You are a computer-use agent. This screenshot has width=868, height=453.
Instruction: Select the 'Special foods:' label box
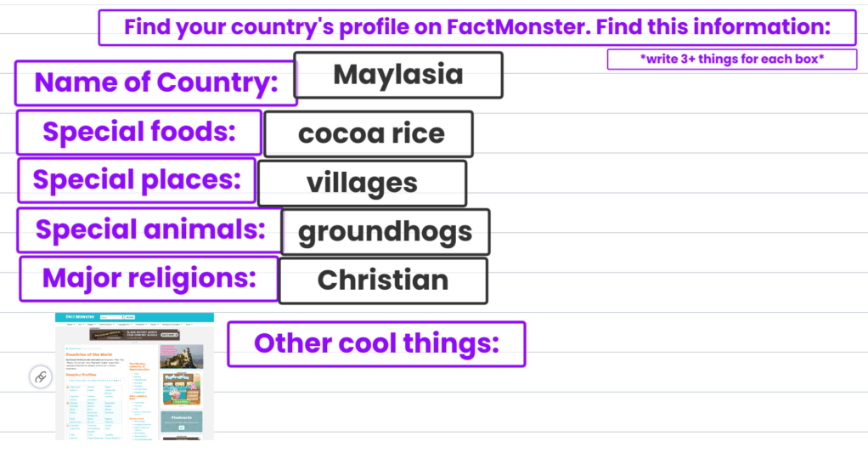138,133
